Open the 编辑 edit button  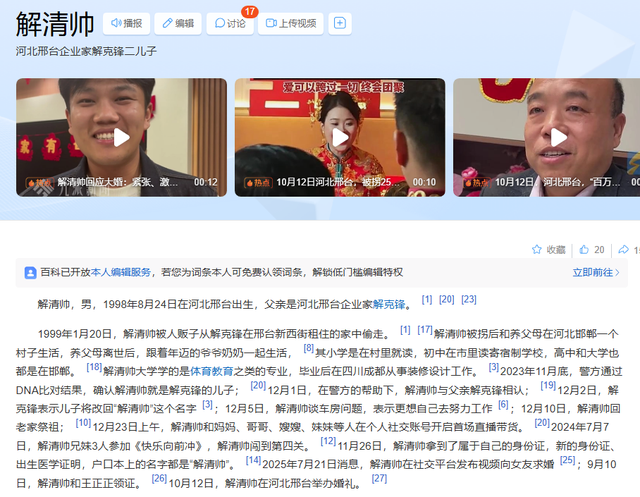178,23
